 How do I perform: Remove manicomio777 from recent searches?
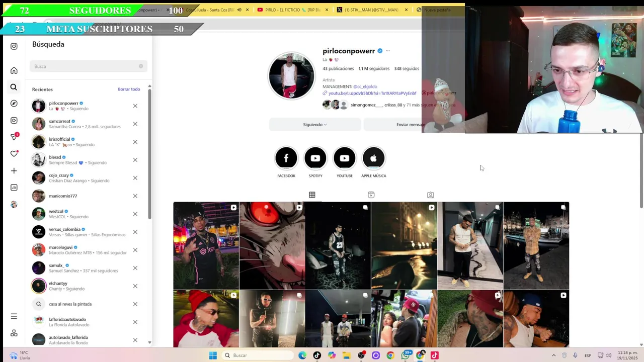(135, 196)
